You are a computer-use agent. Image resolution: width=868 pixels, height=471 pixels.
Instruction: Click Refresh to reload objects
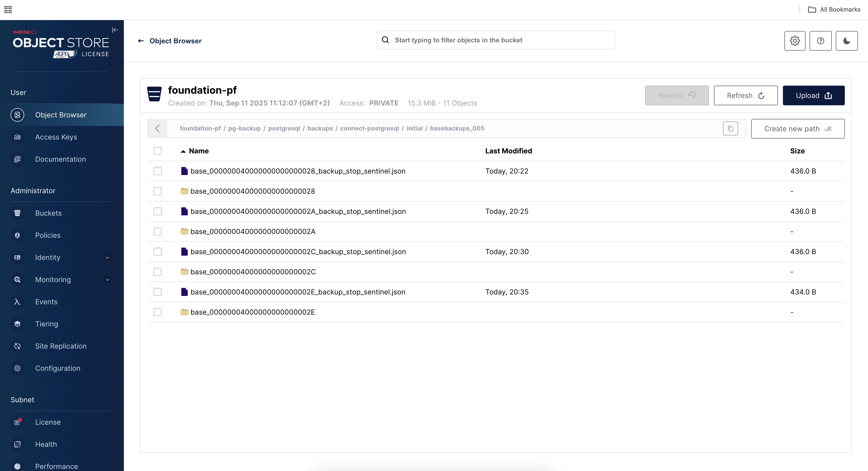point(745,95)
